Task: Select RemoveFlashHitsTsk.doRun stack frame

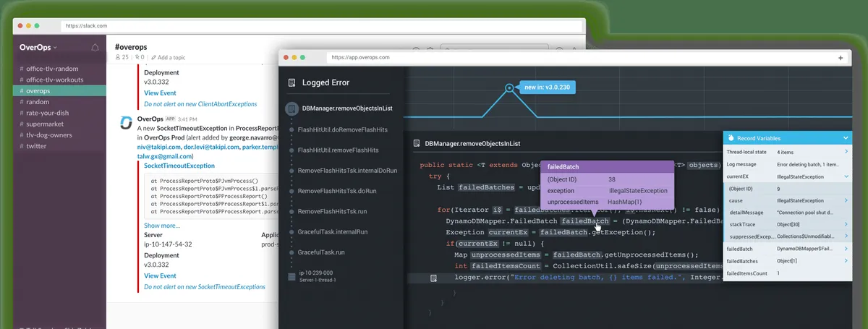Action: pyautogui.click(x=336, y=191)
